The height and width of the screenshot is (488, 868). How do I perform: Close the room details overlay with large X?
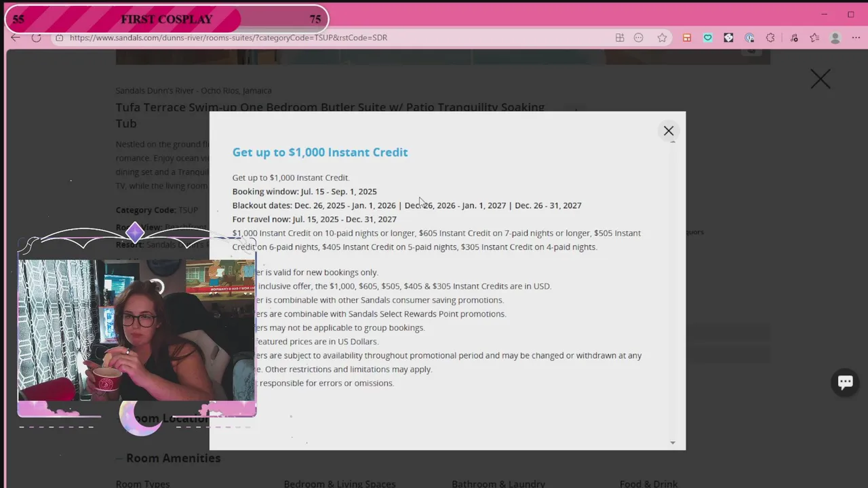click(x=820, y=79)
